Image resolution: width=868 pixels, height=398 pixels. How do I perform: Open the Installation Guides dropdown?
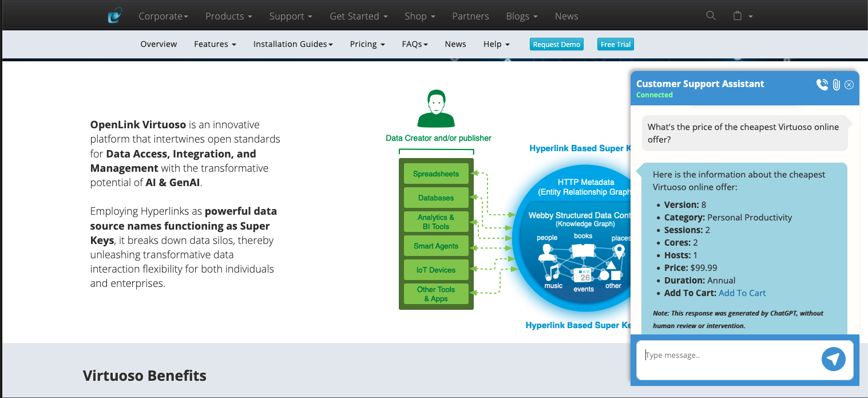(x=293, y=44)
